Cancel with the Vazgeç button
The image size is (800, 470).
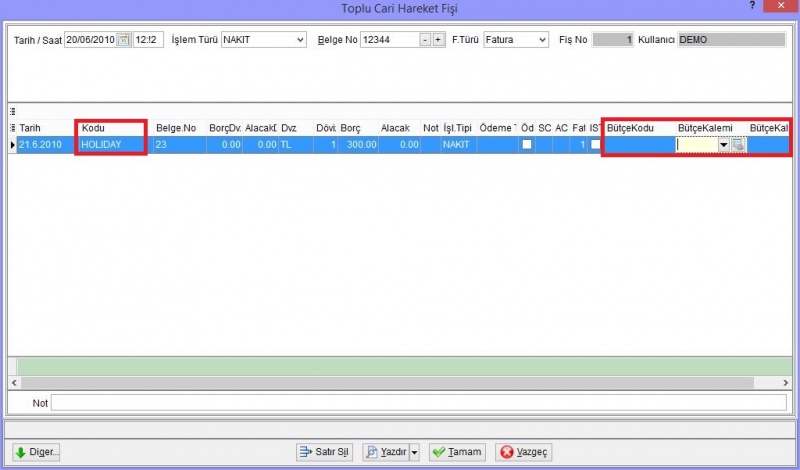[524, 452]
